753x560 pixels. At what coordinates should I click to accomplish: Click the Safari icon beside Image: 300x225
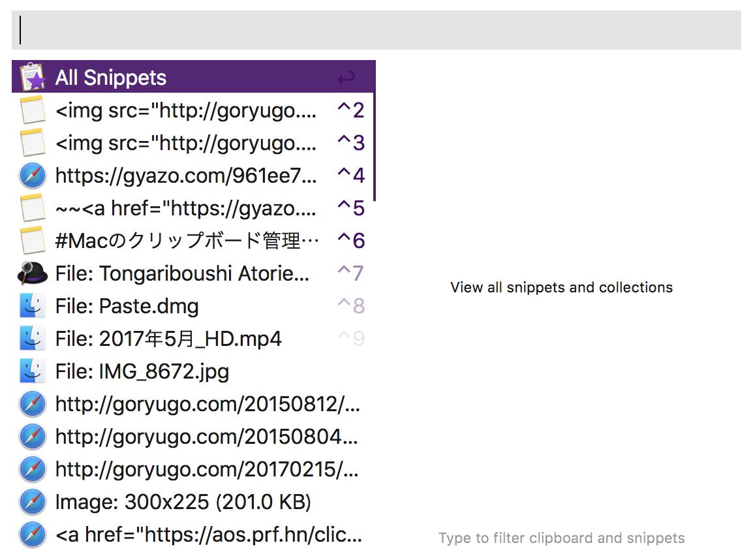(x=33, y=502)
